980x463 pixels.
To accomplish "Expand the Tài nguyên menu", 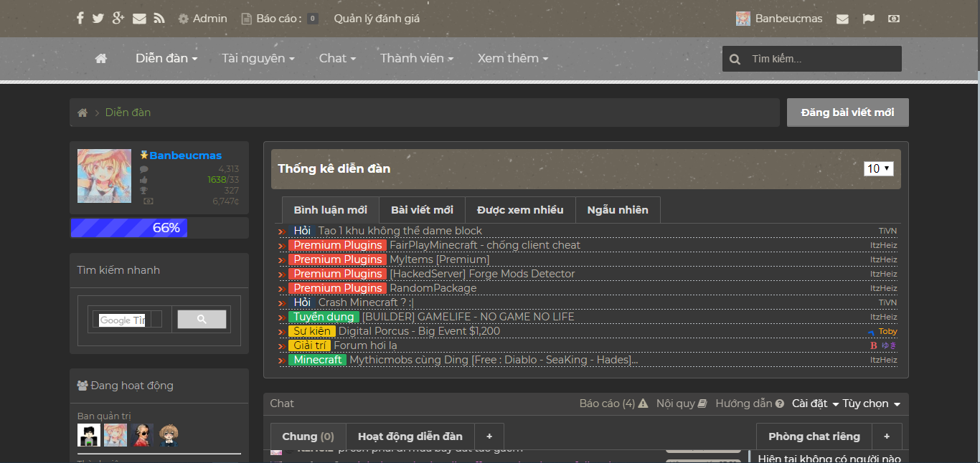I will tap(258, 58).
